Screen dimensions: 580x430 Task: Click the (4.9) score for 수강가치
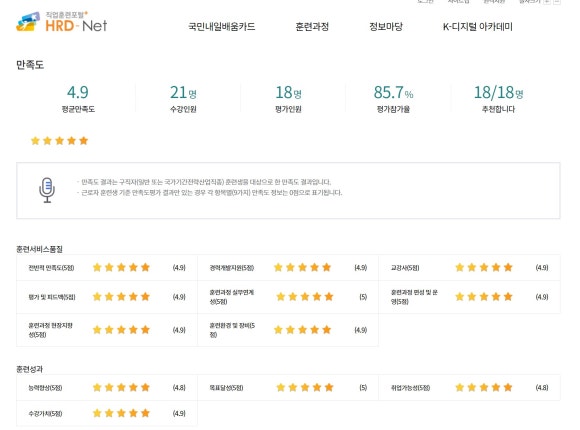(x=179, y=413)
